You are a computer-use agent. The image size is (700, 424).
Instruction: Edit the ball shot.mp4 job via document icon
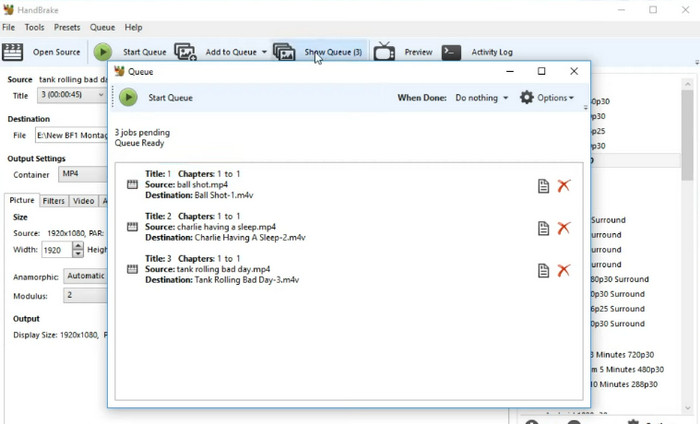543,186
